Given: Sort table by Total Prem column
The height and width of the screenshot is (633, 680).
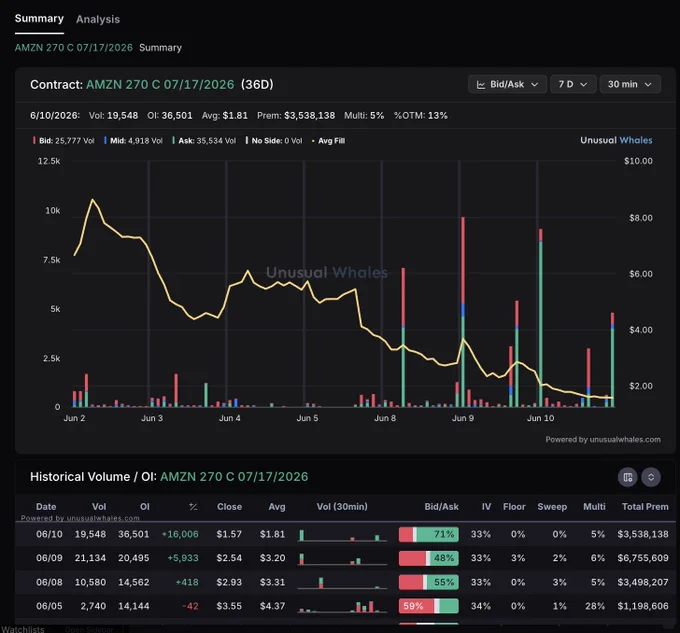Looking at the screenshot, I should pyautogui.click(x=645, y=506).
